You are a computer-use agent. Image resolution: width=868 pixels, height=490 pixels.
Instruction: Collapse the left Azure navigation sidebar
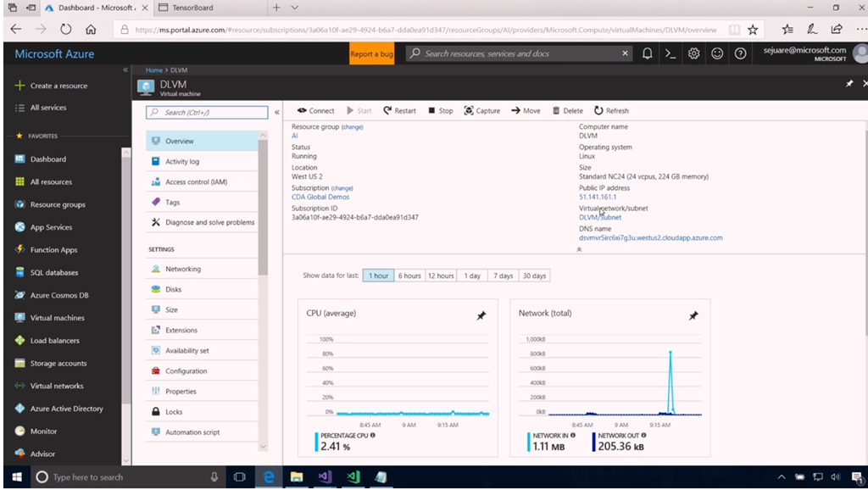click(125, 70)
